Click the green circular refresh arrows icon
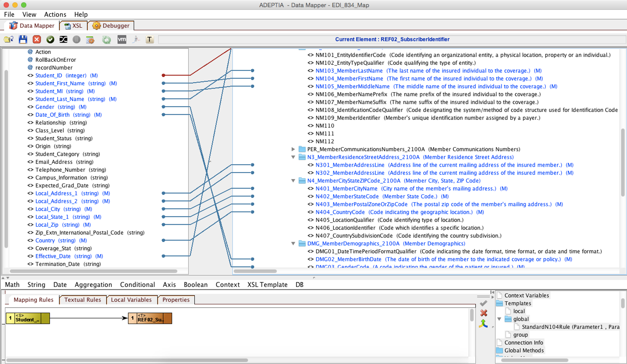Image resolution: width=627 pixels, height=364 pixels. (x=106, y=40)
